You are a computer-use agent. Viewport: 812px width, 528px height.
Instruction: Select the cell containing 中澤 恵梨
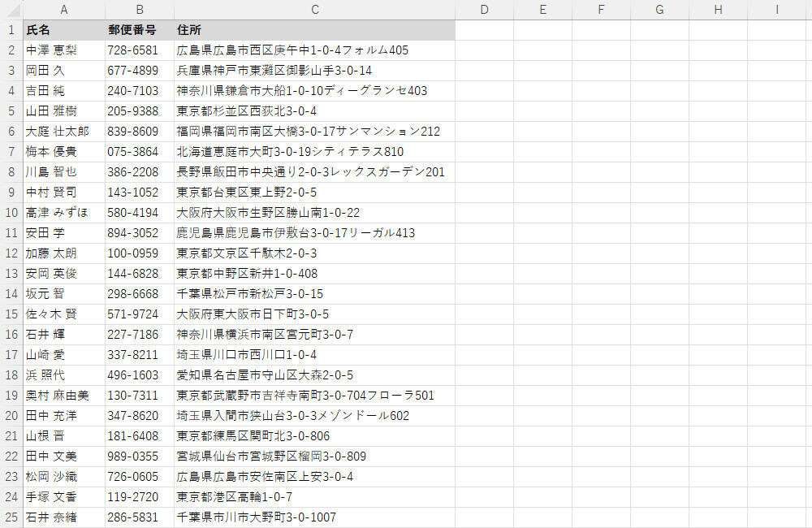tap(63, 50)
